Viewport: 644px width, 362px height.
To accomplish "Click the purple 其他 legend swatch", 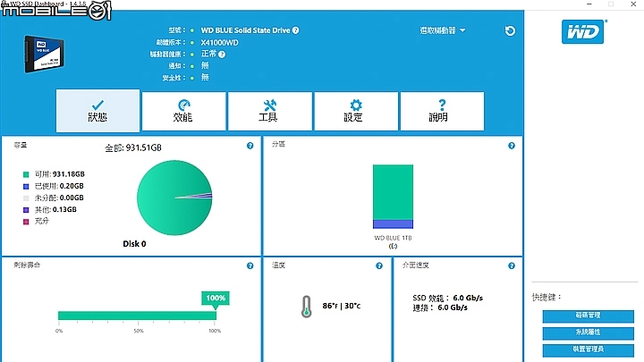I will (x=26, y=210).
